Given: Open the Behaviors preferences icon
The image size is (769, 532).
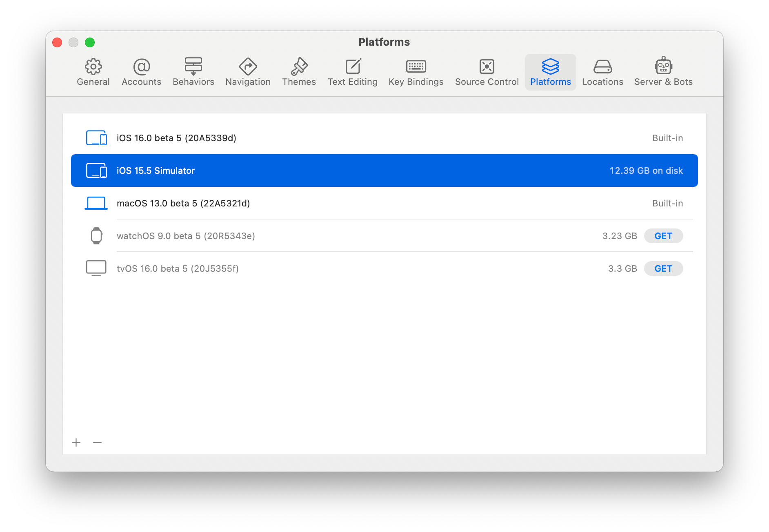Looking at the screenshot, I should pos(193,66).
